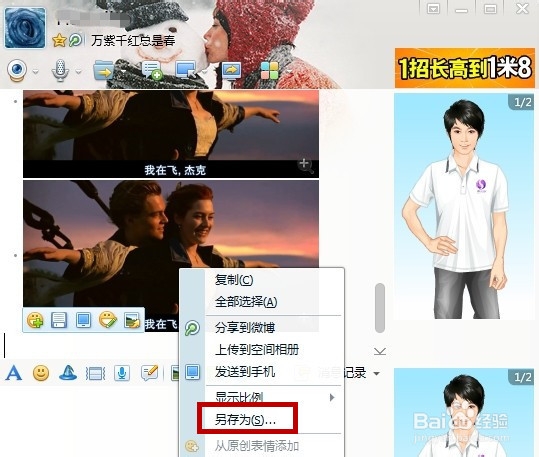Click the screen share arrow icon
This screenshot has width=539, height=457.
pos(231,70)
